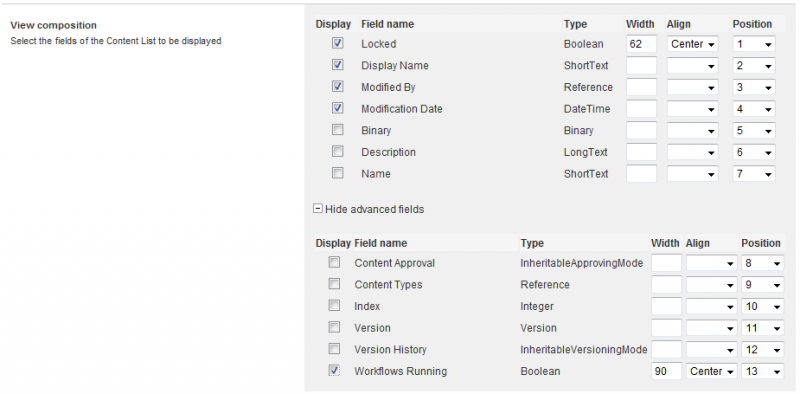Viewport: 800px width, 394px height.
Task: Open Align dropdown for Workflows Running
Action: 711,372
